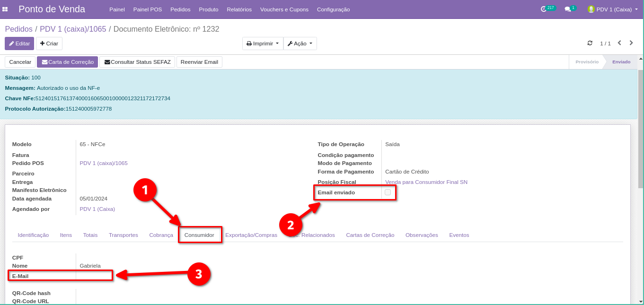
Task: Click the Carta de Correção envelope button
Action: click(x=67, y=62)
